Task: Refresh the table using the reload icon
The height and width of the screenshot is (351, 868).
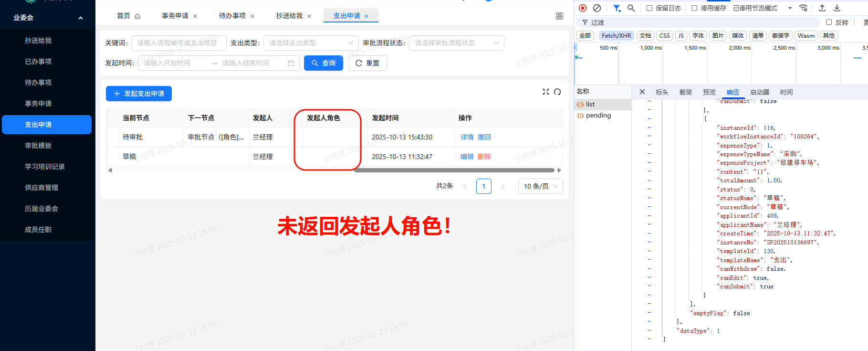Action: [557, 92]
